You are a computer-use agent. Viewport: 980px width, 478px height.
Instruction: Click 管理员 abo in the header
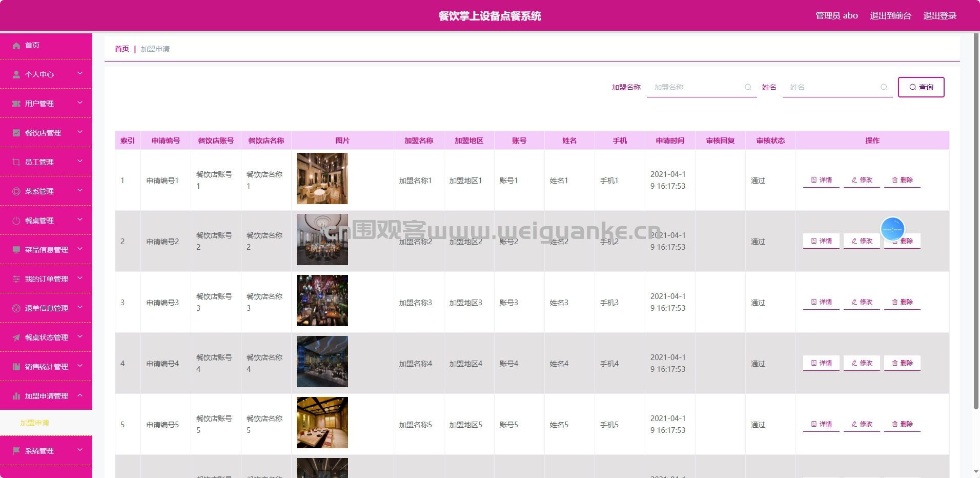point(836,15)
